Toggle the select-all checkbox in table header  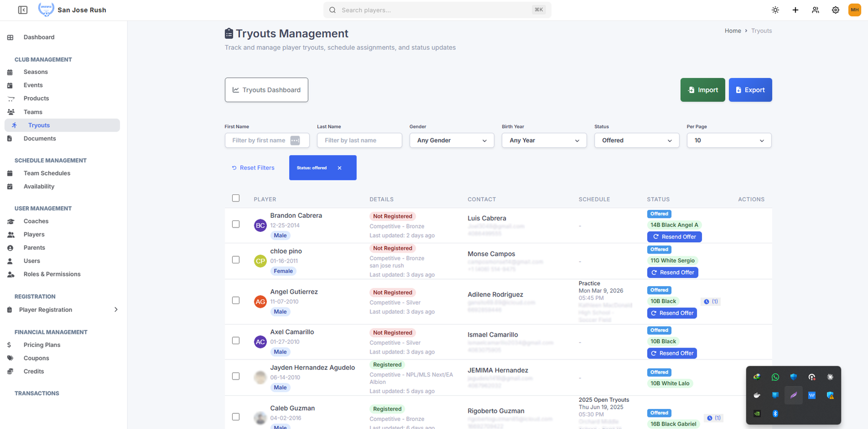[235, 198]
